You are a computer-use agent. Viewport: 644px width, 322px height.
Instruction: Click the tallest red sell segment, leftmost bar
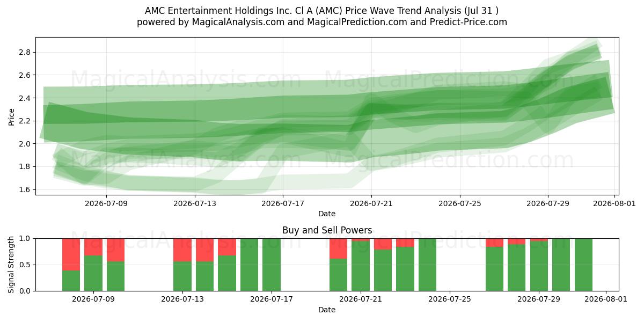click(x=71, y=254)
